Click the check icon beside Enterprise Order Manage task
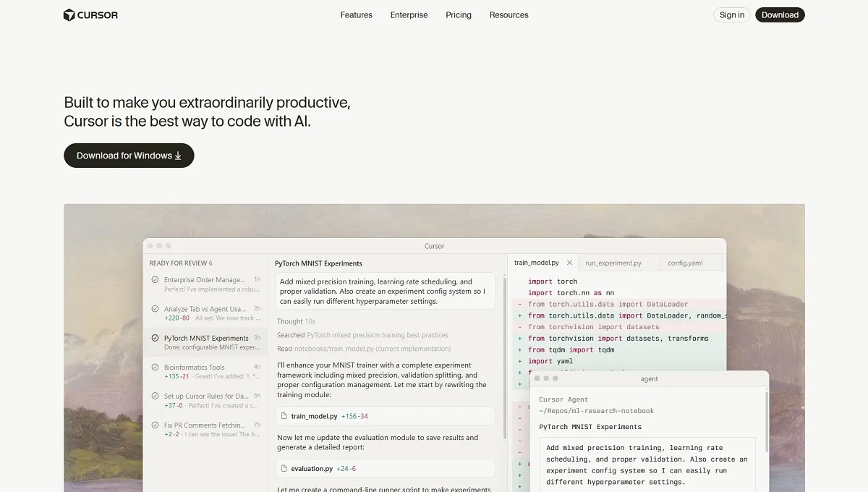This screenshot has height=492, width=868. (x=154, y=279)
